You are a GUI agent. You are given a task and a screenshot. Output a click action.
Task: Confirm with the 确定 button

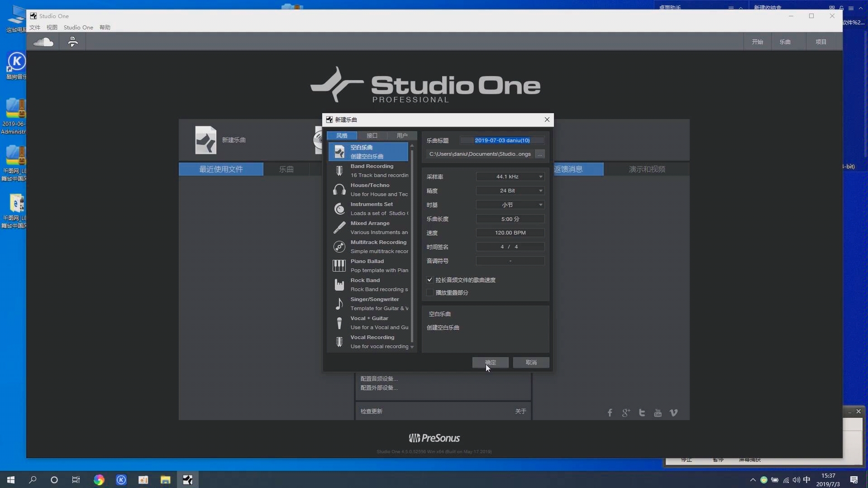(x=491, y=362)
